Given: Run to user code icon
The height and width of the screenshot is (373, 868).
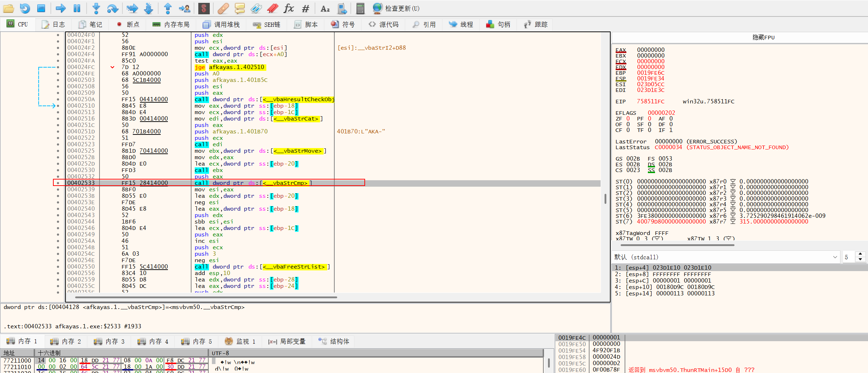Looking at the screenshot, I should point(185,8).
